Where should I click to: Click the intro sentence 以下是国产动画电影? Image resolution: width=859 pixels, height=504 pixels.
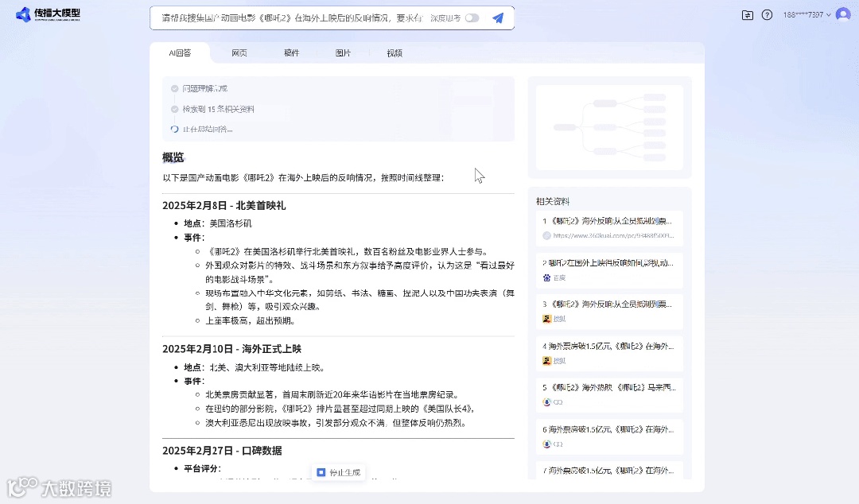tap(303, 178)
